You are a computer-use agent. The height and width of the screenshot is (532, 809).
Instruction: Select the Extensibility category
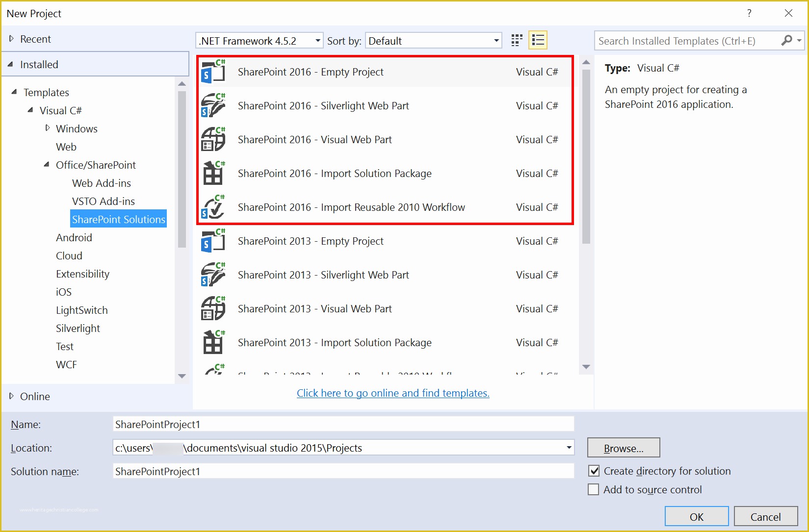tap(83, 274)
